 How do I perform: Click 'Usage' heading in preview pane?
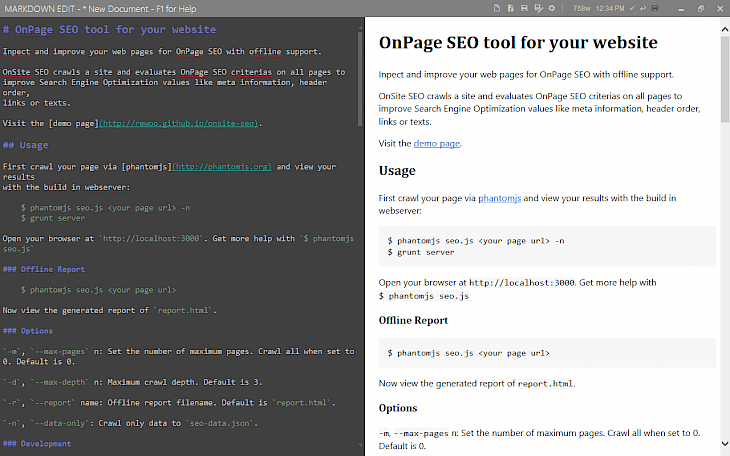(x=397, y=170)
